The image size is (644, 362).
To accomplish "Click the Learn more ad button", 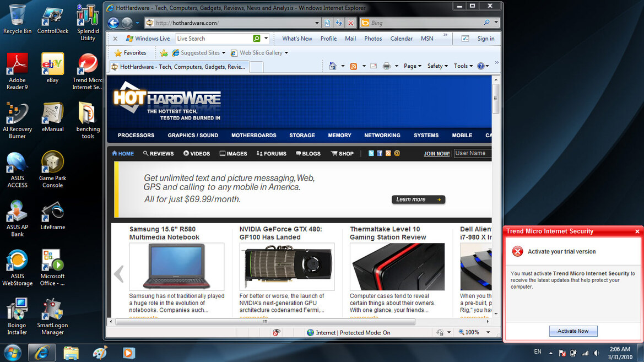I will point(418,199).
